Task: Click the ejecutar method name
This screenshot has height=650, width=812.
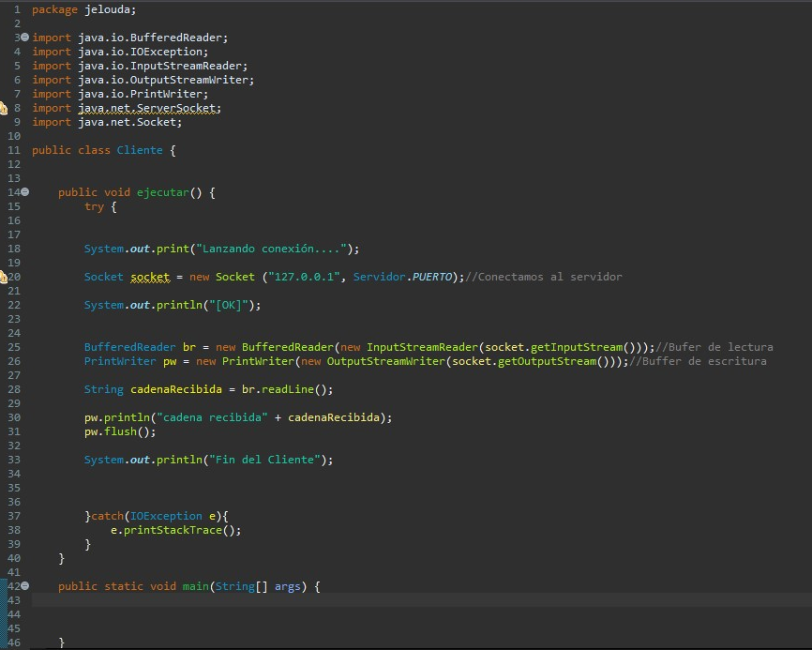Action: click(x=162, y=192)
